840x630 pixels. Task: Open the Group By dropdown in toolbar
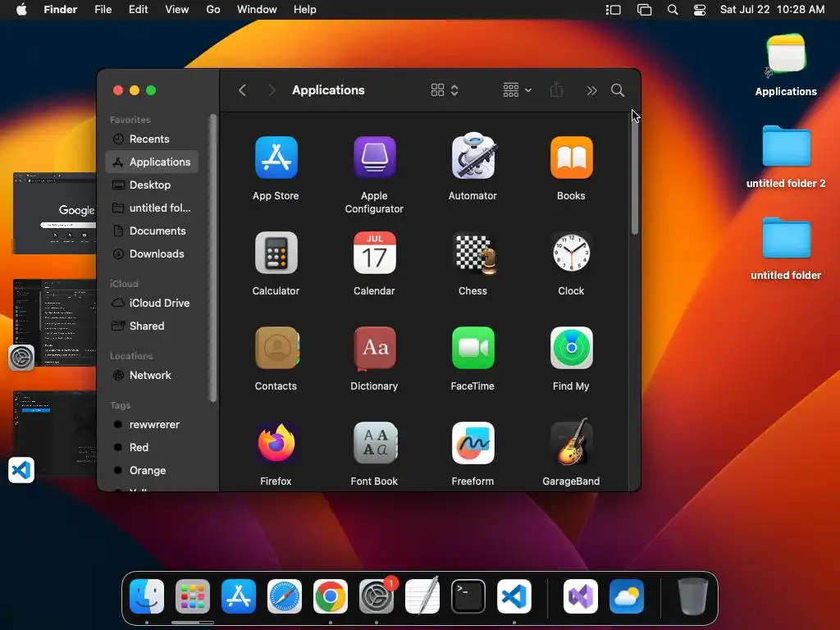point(517,90)
